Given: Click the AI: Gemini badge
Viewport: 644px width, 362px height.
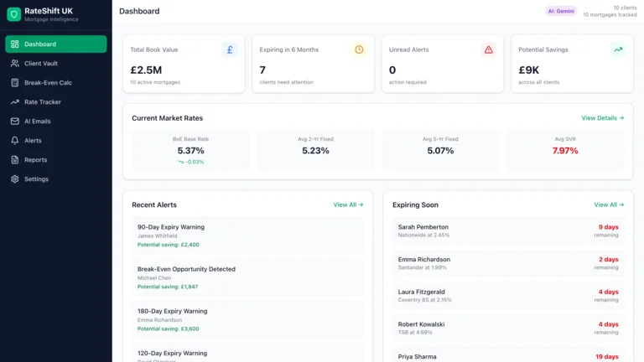Looking at the screenshot, I should (561, 11).
